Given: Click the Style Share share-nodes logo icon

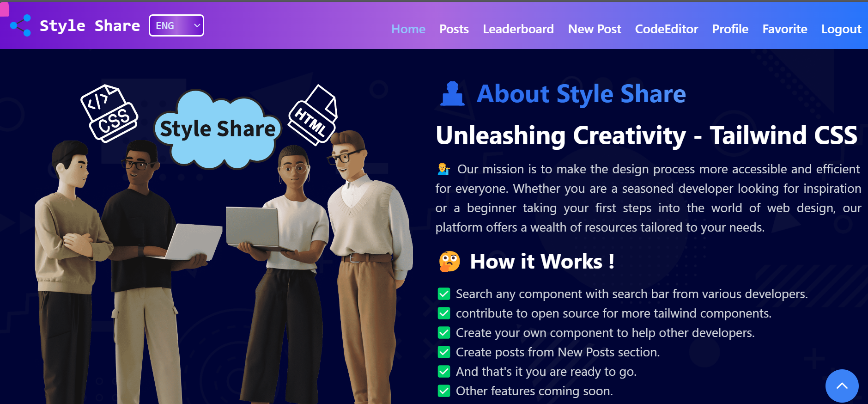Looking at the screenshot, I should [20, 25].
